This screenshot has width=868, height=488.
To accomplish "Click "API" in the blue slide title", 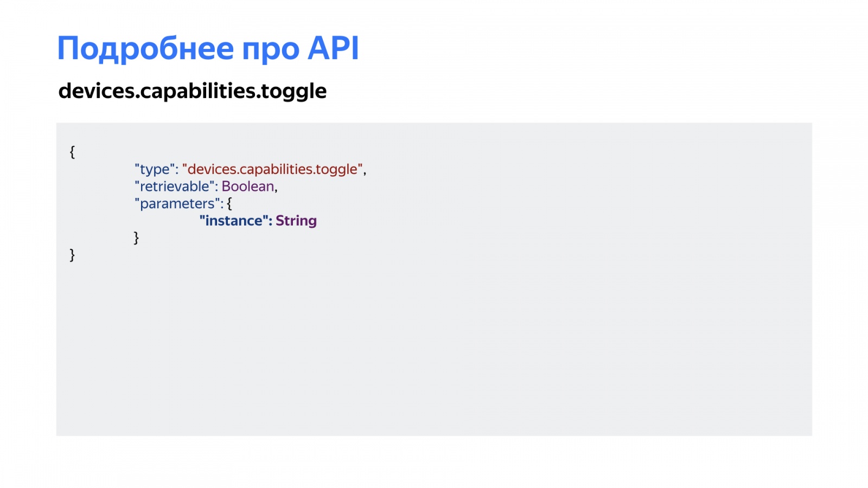I will pos(333,49).
